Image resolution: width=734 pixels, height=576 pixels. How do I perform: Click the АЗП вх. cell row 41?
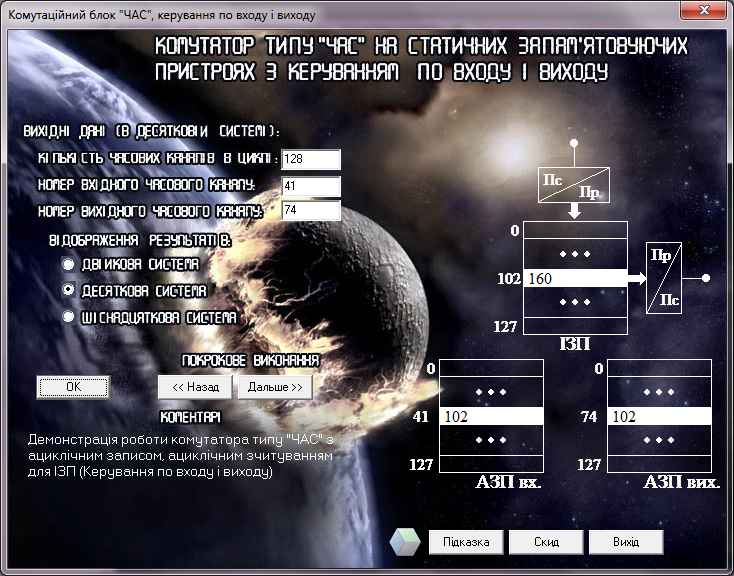[x=492, y=416]
